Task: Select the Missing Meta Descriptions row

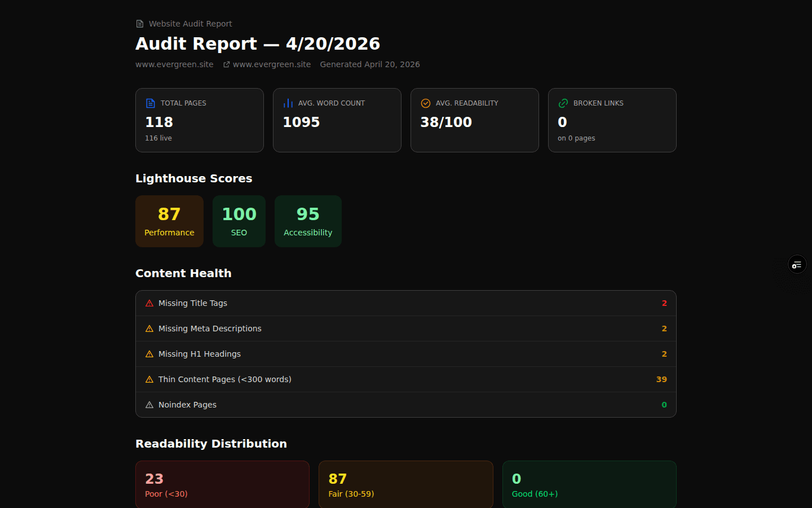Action: point(406,329)
